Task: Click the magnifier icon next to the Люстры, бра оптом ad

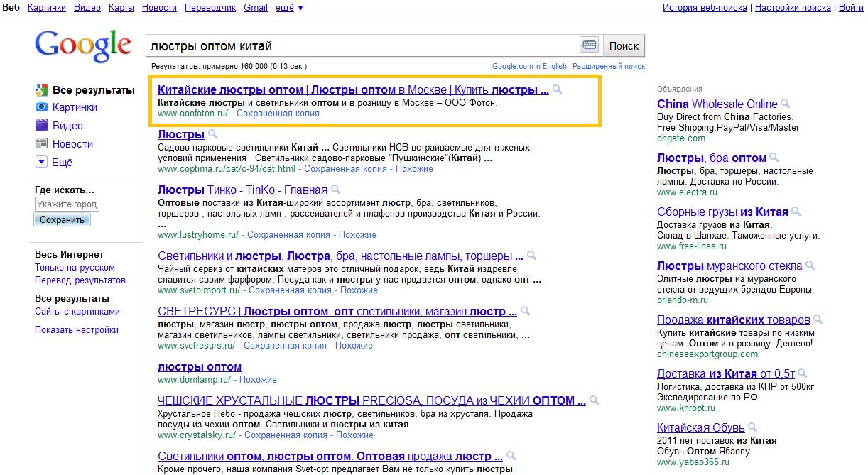Action: (x=774, y=158)
